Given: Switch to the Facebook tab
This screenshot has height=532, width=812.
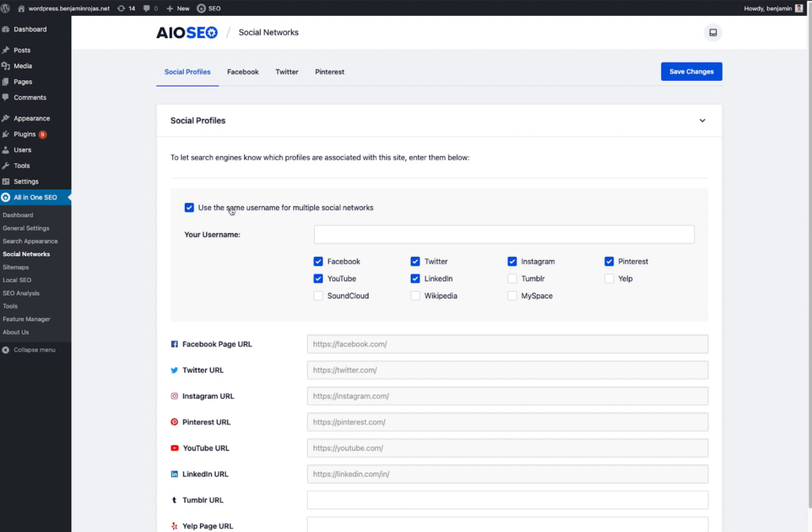Looking at the screenshot, I should (243, 72).
